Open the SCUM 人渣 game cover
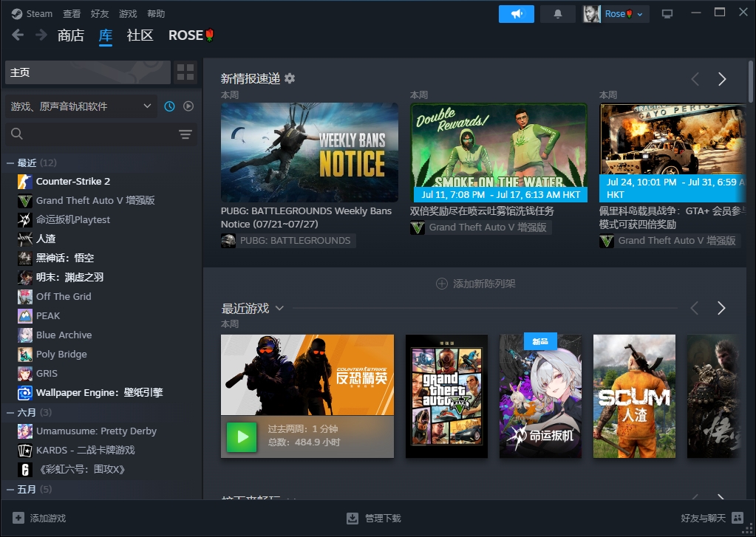The height and width of the screenshot is (537, 756). coord(634,396)
